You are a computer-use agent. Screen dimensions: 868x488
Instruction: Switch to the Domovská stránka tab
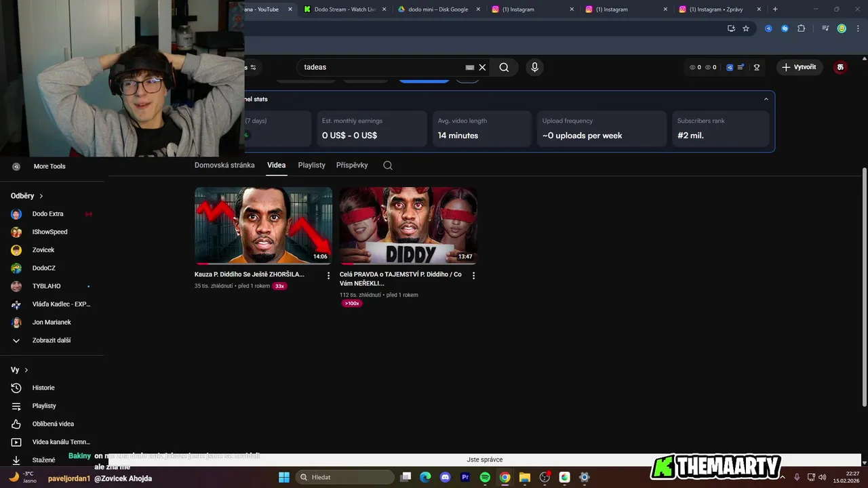tap(224, 165)
